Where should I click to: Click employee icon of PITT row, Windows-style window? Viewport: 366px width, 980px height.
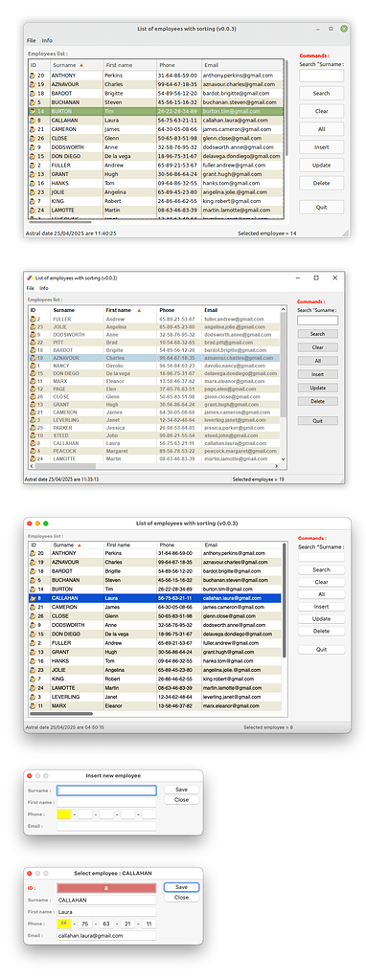[x=33, y=343]
